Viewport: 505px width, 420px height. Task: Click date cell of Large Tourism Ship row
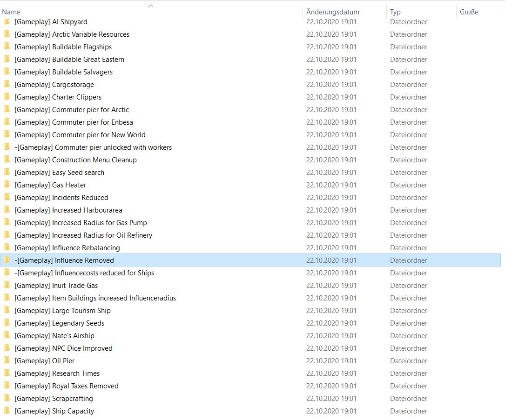pos(331,311)
